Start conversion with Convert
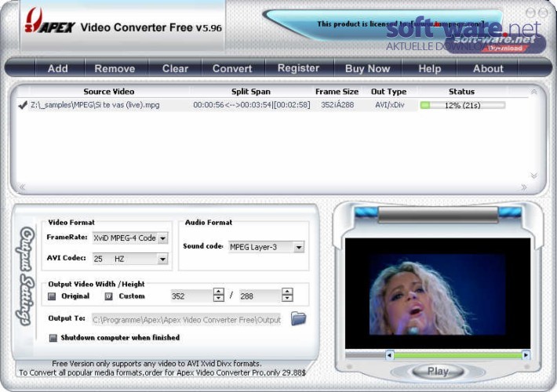Screen dimensions: 557x392 pyautogui.click(x=232, y=68)
